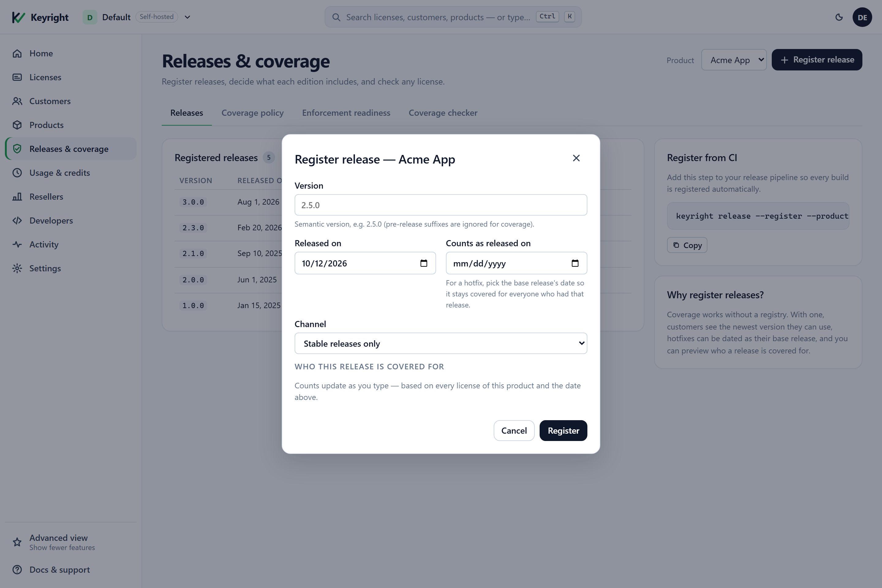The image size is (882, 588).
Task: Click version 2.1.0 in releases table
Action: pyautogui.click(x=193, y=254)
